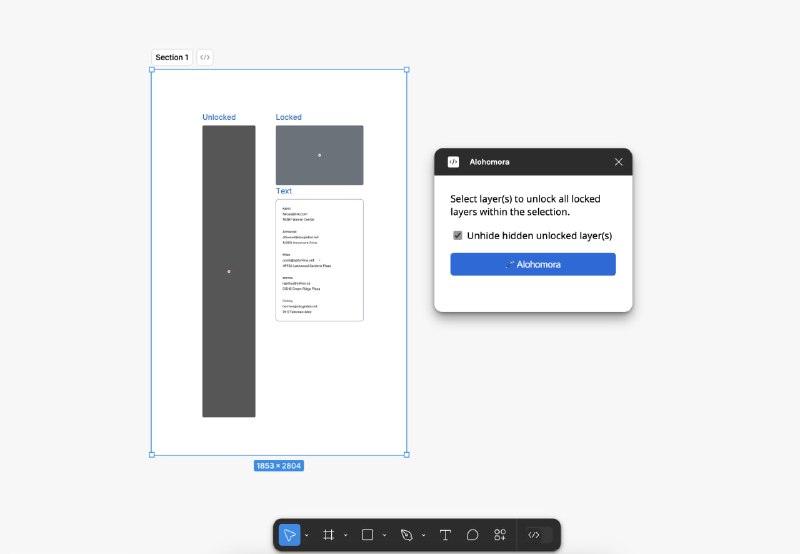
Task: Select the Text tool
Action: (445, 535)
